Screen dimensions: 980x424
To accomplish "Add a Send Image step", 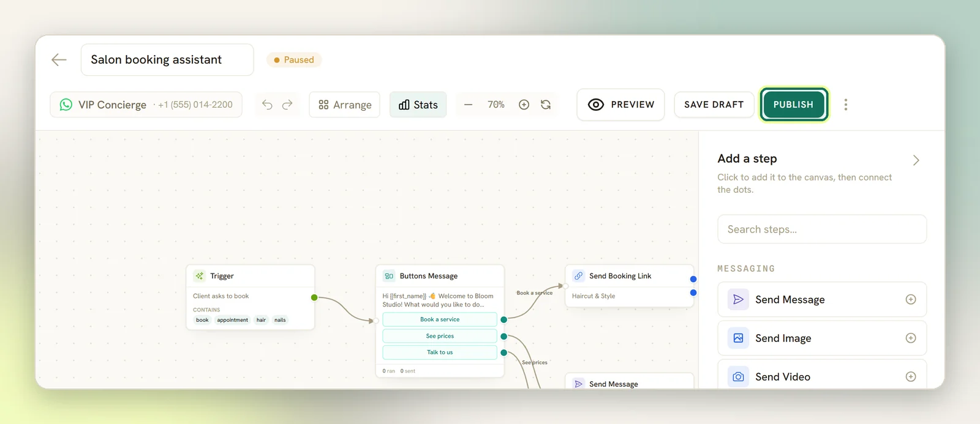I will pos(822,338).
